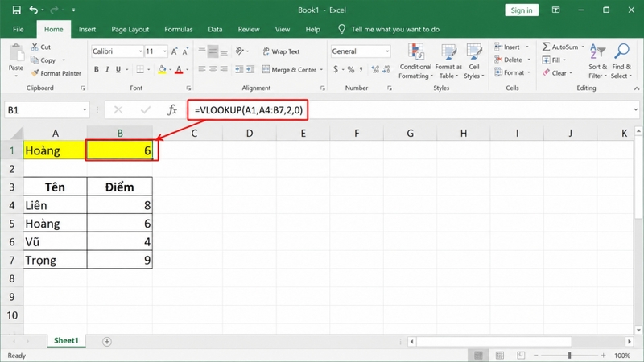Expand the formula bar
The width and height of the screenshot is (644, 362).
tap(635, 109)
